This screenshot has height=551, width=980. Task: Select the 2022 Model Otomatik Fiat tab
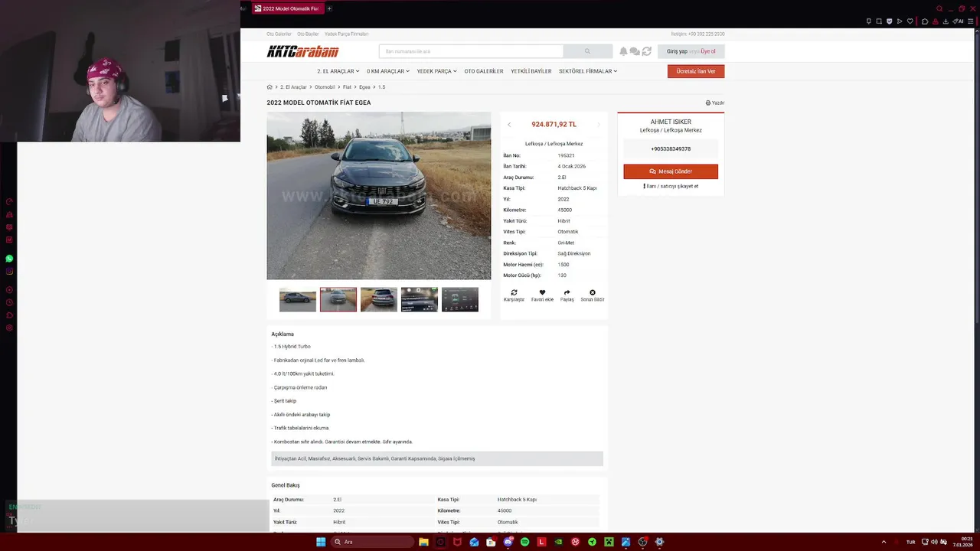tap(288, 8)
